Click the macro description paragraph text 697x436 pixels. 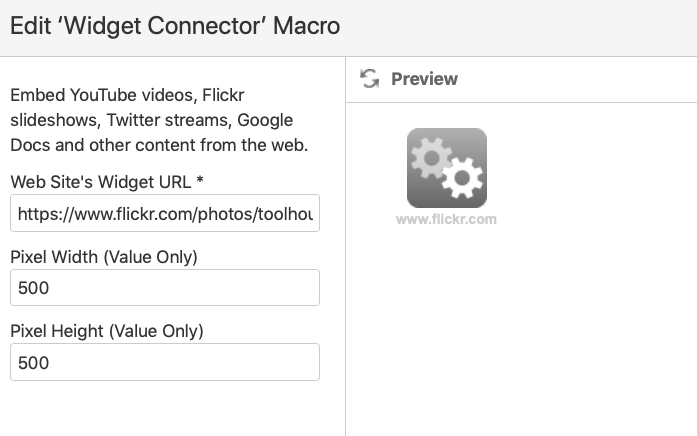(159, 120)
